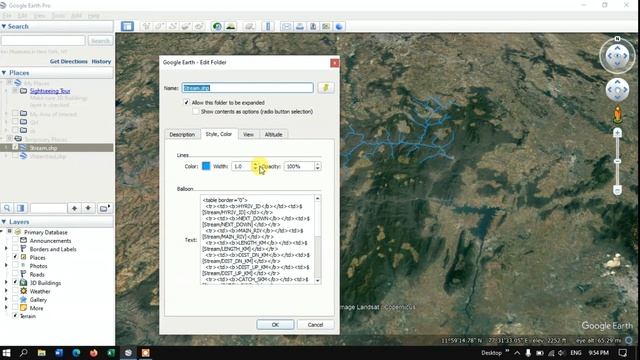Open Firefox from the taskbar
Screen dimensions: 640x360
click(93, 353)
